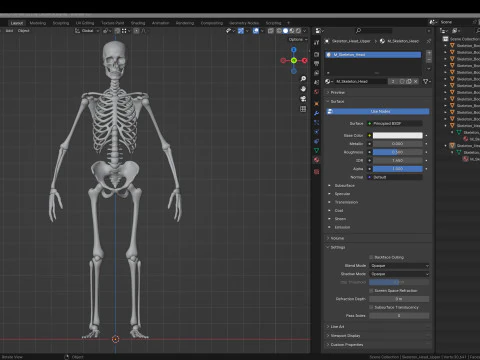The image size is (480, 360).
Task: Toggle the fake user shield icon
Action: [x=402, y=81]
